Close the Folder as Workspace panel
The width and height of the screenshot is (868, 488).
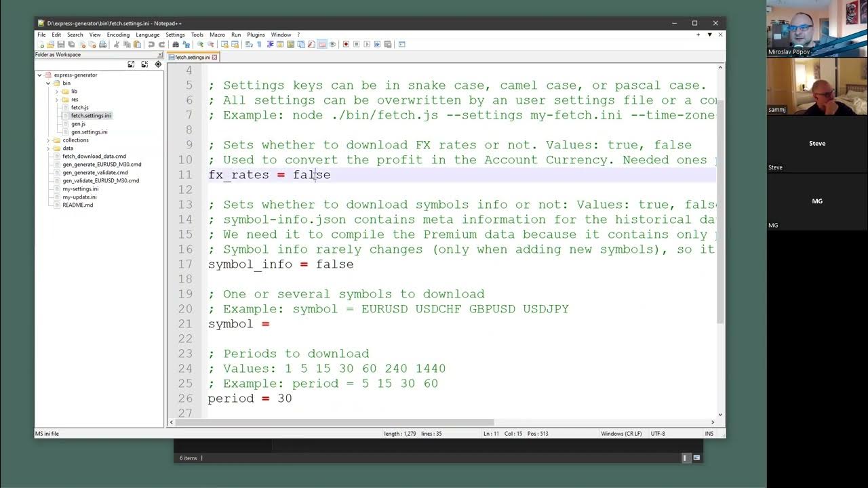(160, 55)
